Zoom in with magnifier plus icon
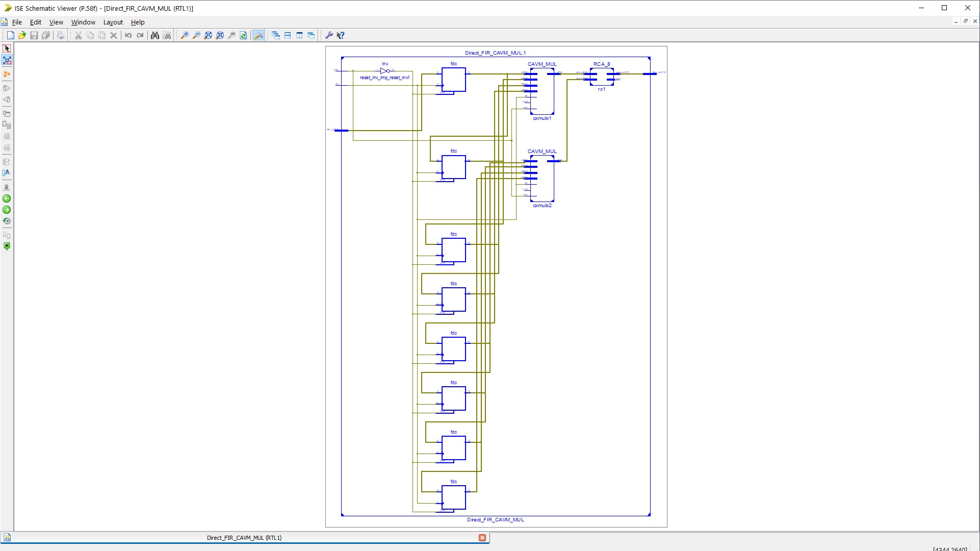This screenshot has height=551, width=980. (x=185, y=35)
